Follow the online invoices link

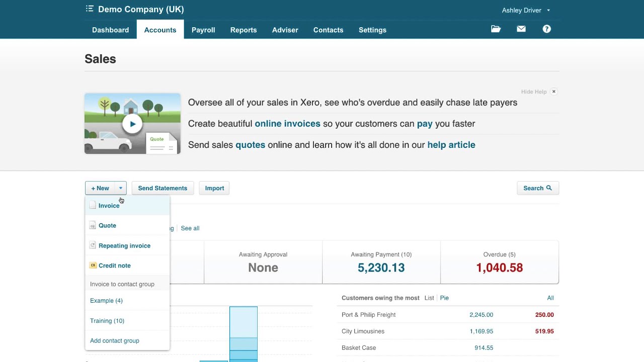click(x=287, y=124)
